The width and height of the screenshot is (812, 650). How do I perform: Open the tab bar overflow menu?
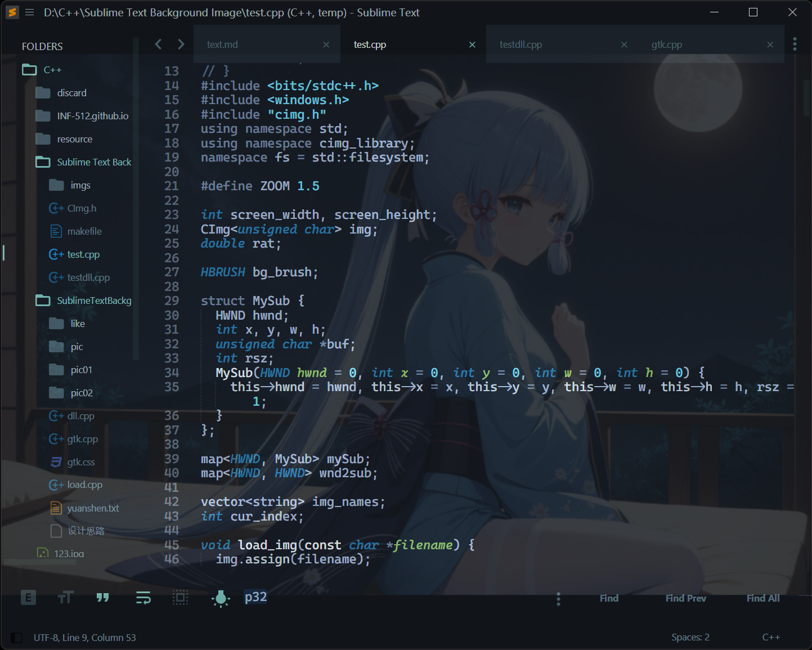795,44
